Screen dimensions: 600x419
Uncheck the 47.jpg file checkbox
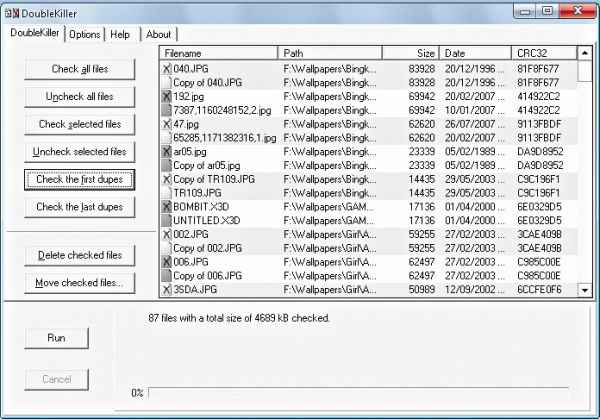(x=166, y=124)
